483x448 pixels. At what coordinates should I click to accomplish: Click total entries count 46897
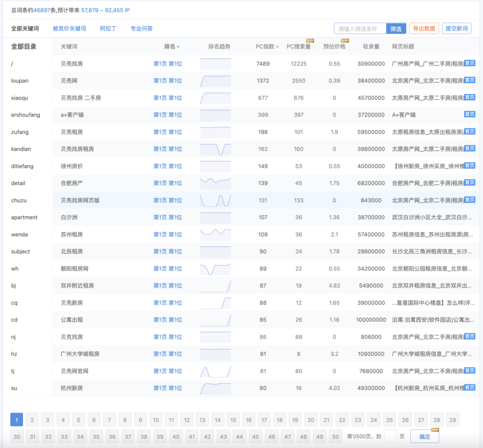point(42,10)
